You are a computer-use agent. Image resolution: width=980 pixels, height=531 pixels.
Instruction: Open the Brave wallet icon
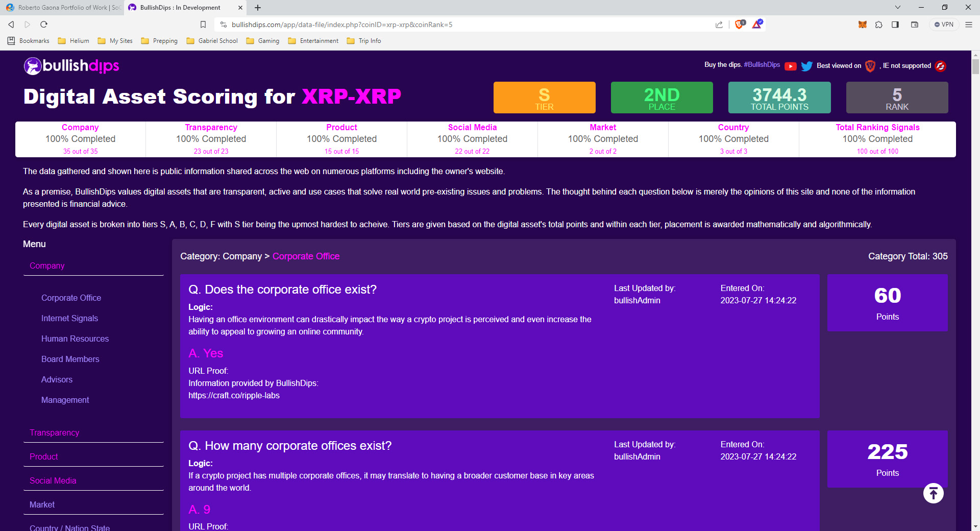915,25
